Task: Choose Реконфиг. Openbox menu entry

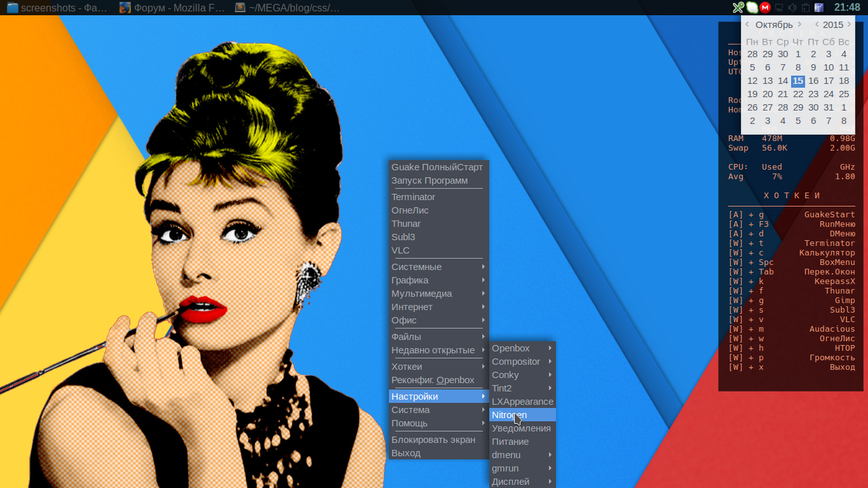Action: (438, 380)
